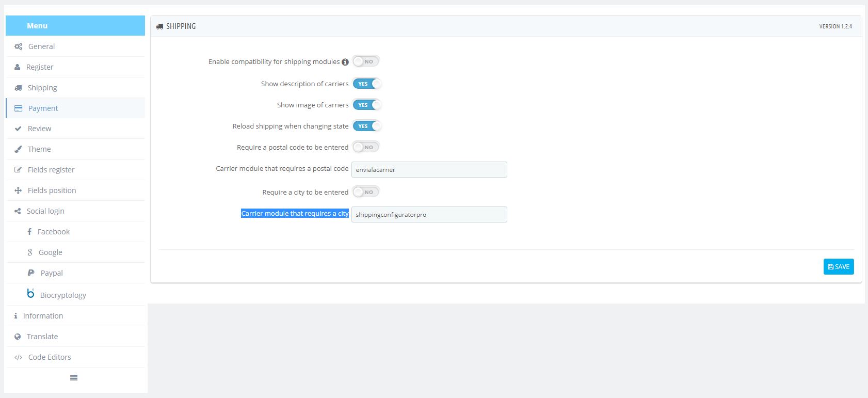Open the Translate menu item

pyautogui.click(x=42, y=337)
